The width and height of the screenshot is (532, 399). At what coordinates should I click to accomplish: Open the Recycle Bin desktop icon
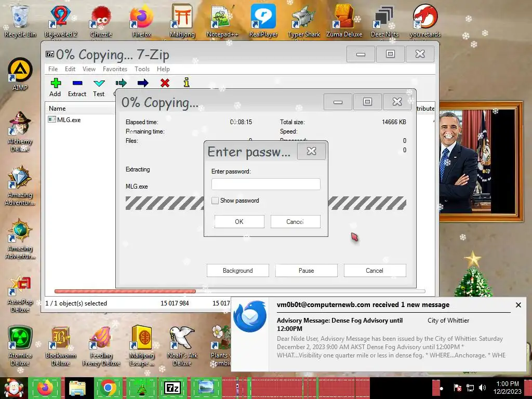[x=20, y=21]
